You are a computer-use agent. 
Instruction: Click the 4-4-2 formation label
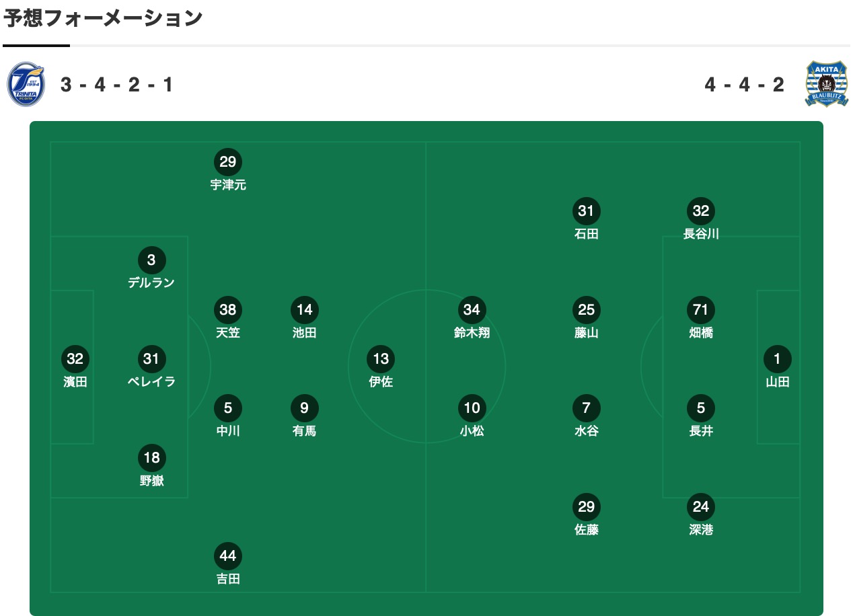tap(745, 85)
